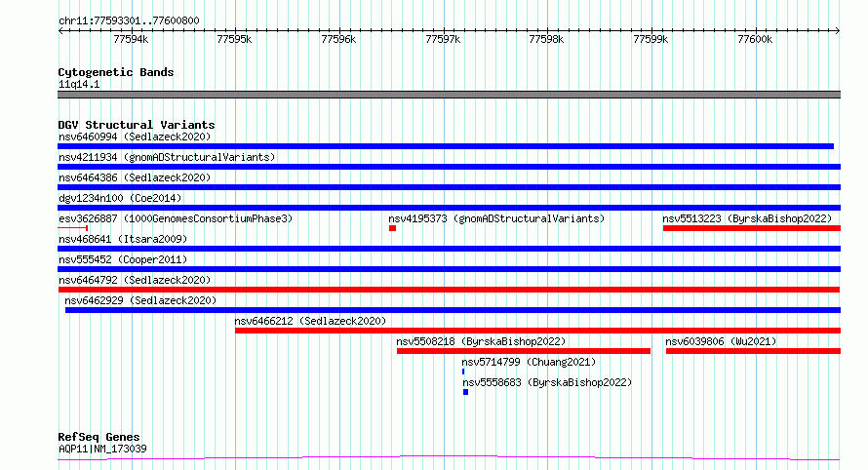868x470 pixels.
Task: Click the 77597k ruler tick label
Action: (x=443, y=39)
